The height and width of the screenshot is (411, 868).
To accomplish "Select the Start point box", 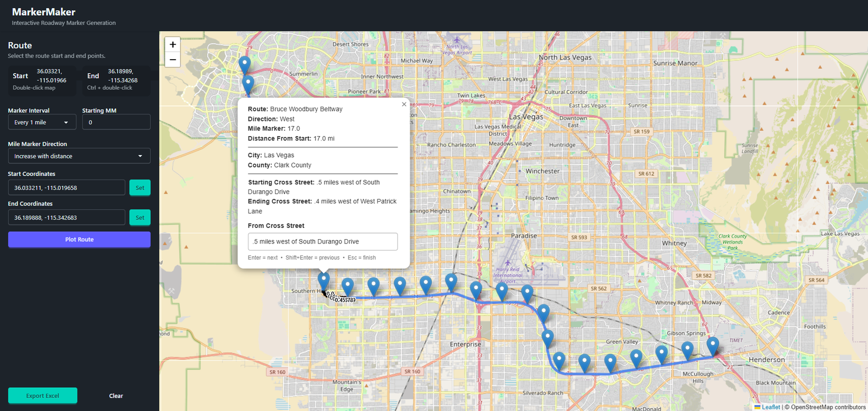I will [42, 81].
